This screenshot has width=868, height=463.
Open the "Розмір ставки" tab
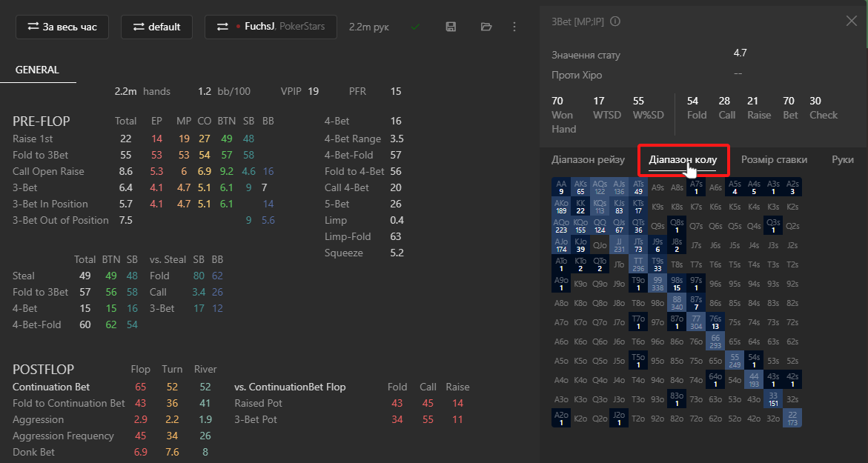click(774, 160)
